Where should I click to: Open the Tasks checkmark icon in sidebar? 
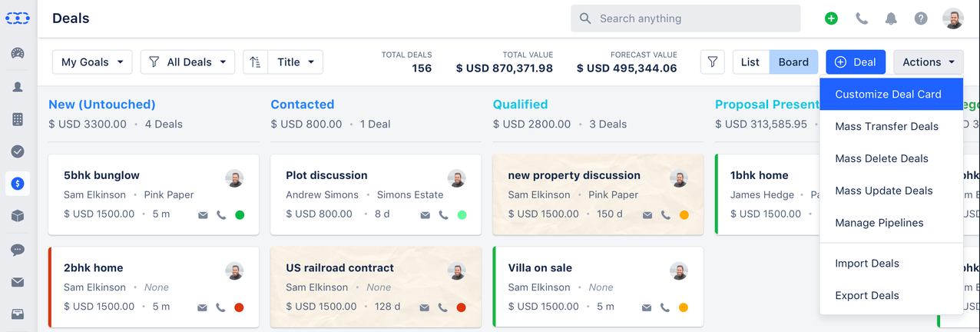click(18, 151)
